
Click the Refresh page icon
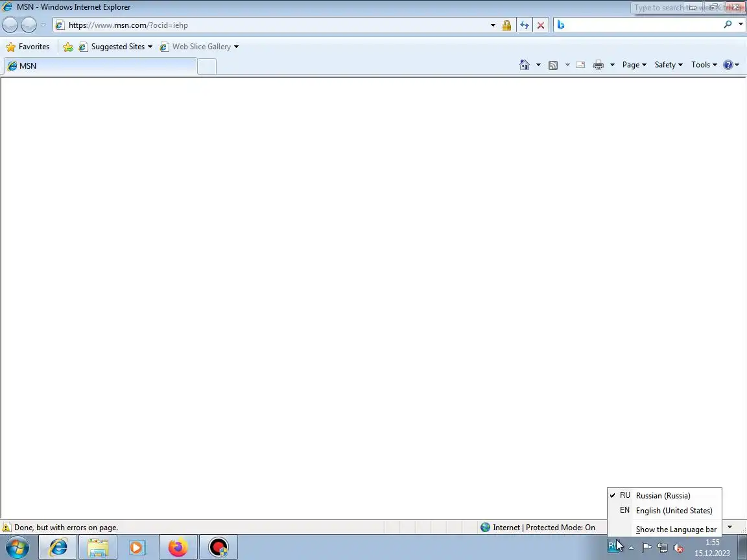click(525, 25)
